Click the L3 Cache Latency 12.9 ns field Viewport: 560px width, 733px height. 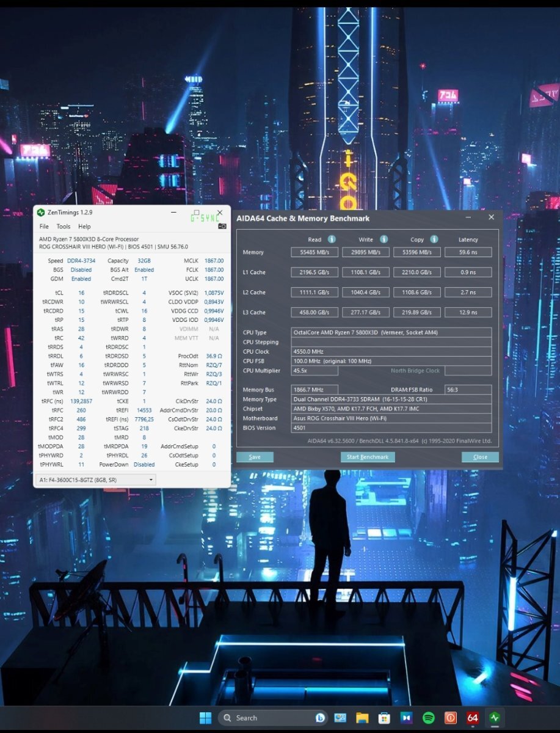point(468,313)
